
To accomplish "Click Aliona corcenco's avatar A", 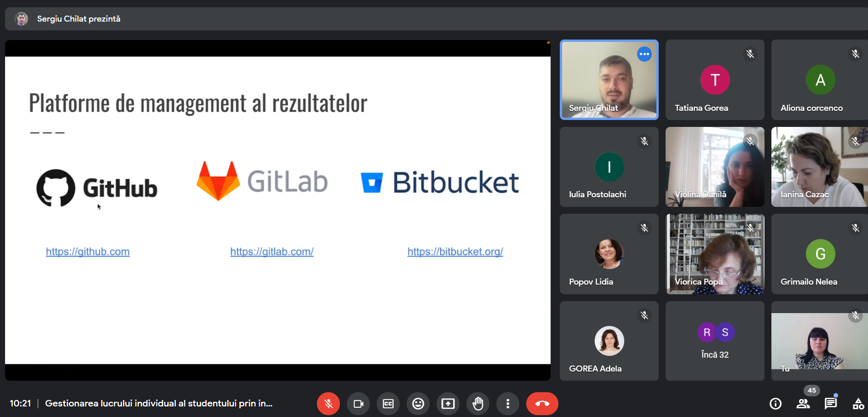I will coord(821,80).
